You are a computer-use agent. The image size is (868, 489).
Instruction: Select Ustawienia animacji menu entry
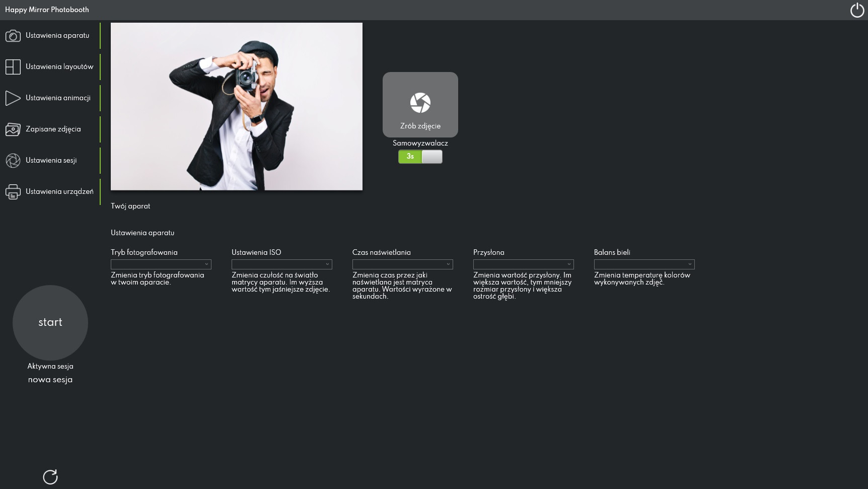point(58,98)
